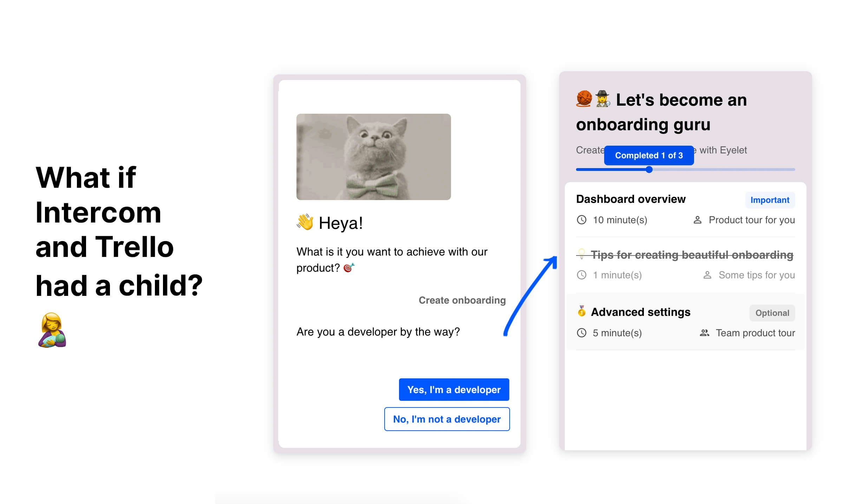This screenshot has width=843, height=504.
Task: Click the medal icon beside Advanced settings
Action: click(x=582, y=311)
